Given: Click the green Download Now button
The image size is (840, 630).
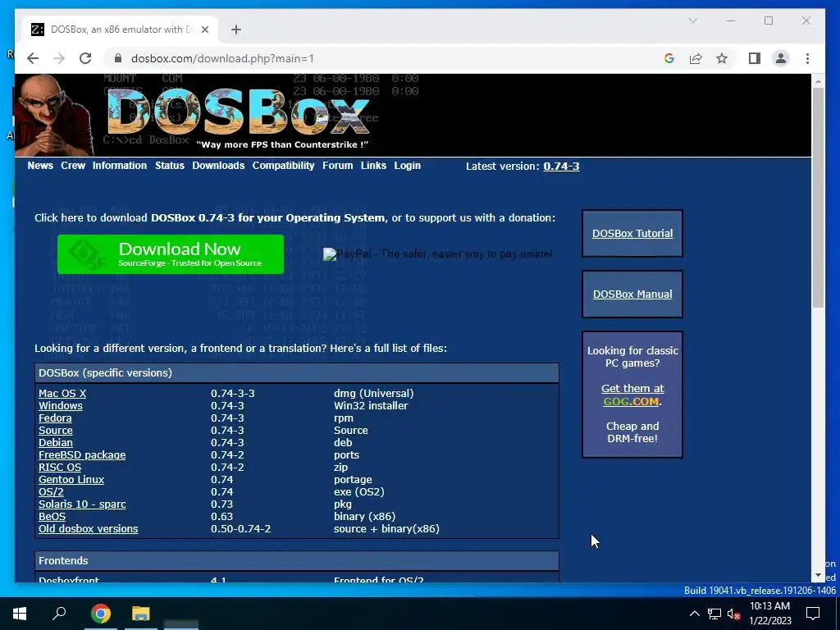Looking at the screenshot, I should (171, 254).
